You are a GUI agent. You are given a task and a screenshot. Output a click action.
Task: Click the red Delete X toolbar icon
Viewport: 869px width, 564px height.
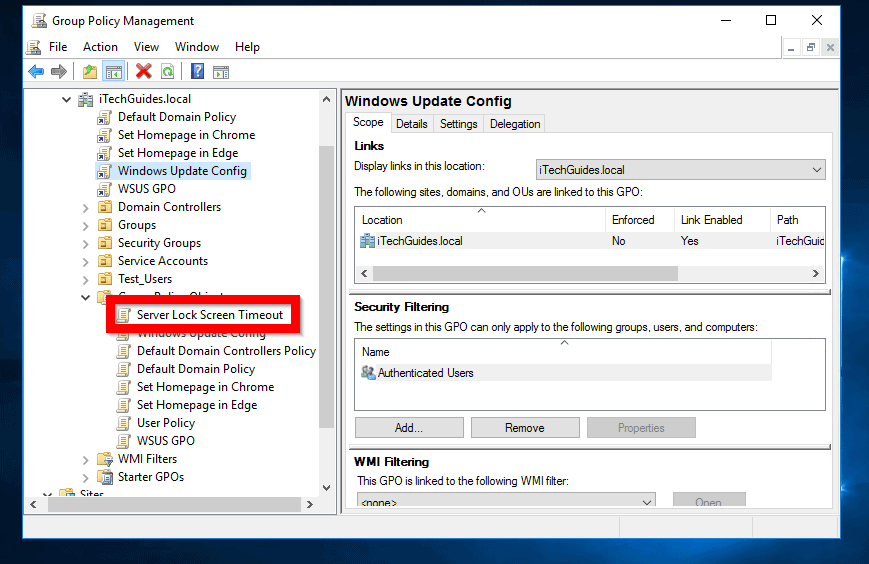(144, 71)
